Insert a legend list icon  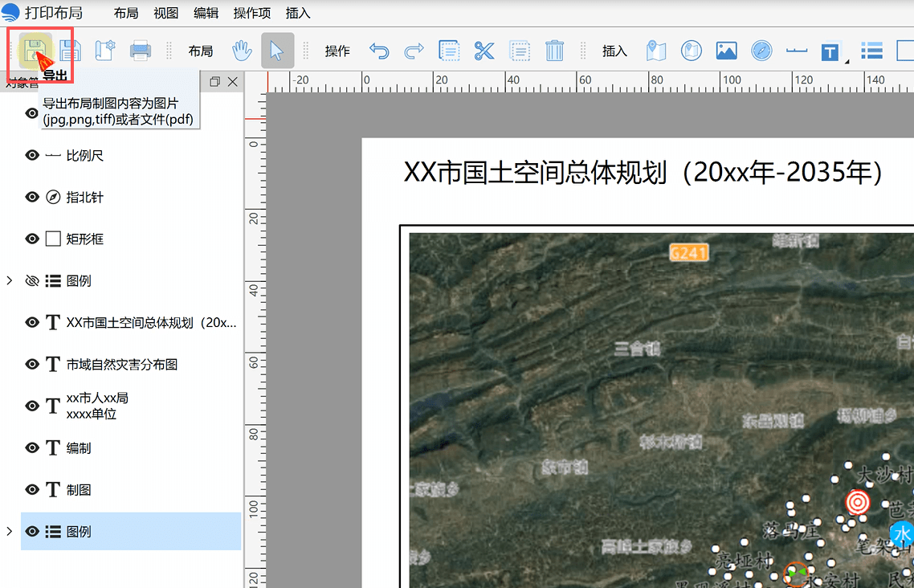pos(872,51)
